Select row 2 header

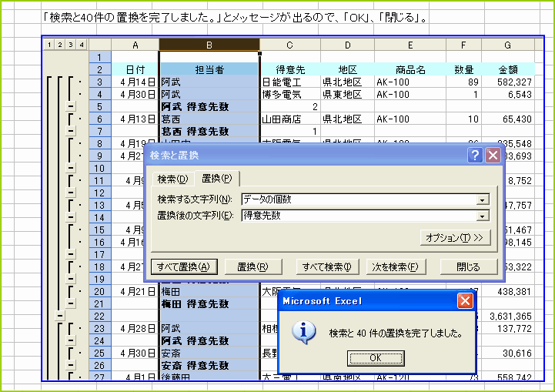coord(100,69)
